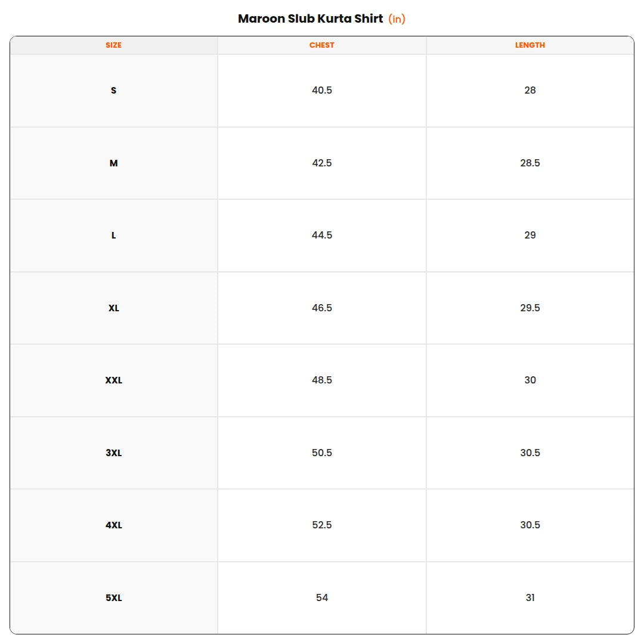Click the (in) unit label
The width and height of the screenshot is (644, 644).
click(x=397, y=19)
